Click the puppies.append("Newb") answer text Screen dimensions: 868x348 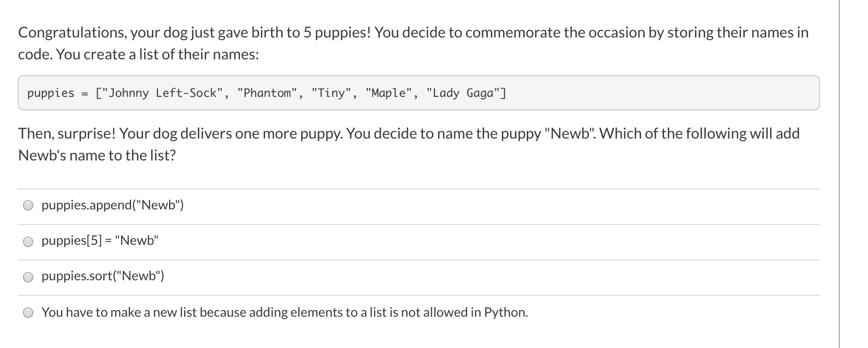click(x=113, y=205)
